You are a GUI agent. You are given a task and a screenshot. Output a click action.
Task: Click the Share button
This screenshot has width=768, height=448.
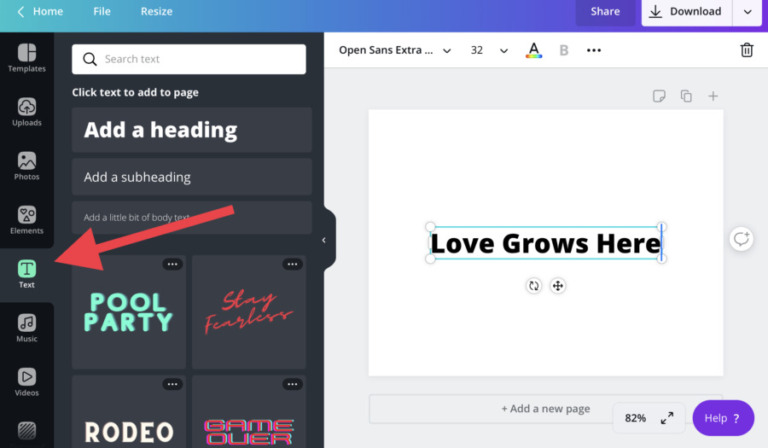[605, 12]
